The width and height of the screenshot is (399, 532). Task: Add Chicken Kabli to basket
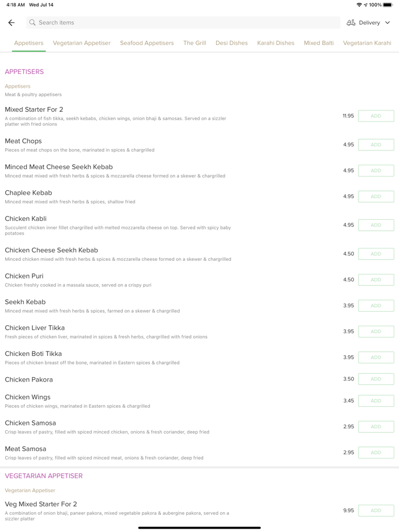click(x=376, y=225)
